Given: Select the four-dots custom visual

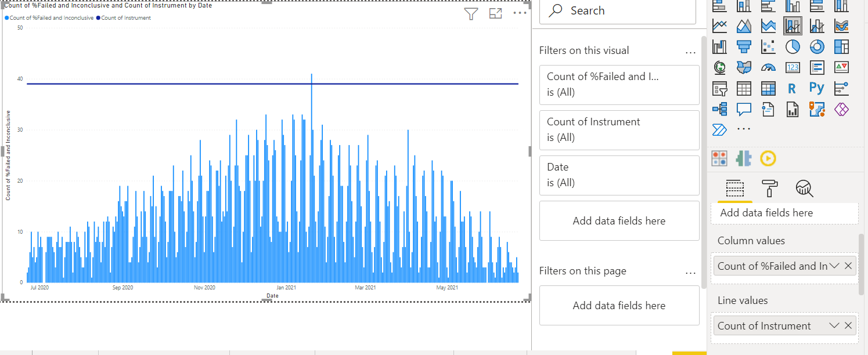Looking at the screenshot, I should click(719, 158).
